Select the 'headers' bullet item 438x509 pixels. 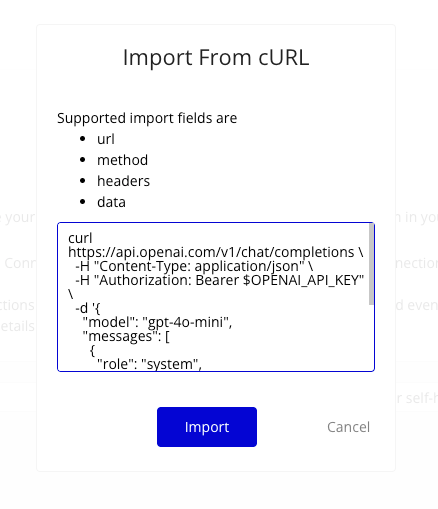123,181
